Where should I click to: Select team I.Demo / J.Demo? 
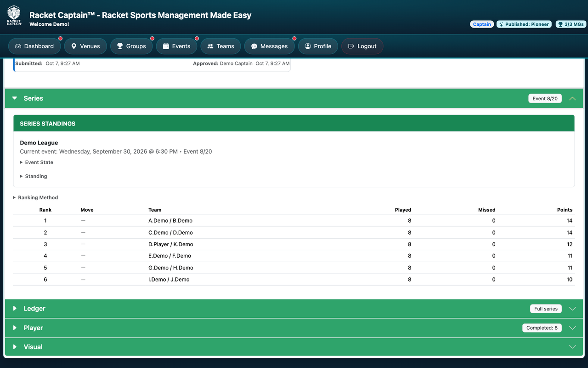pyautogui.click(x=169, y=280)
